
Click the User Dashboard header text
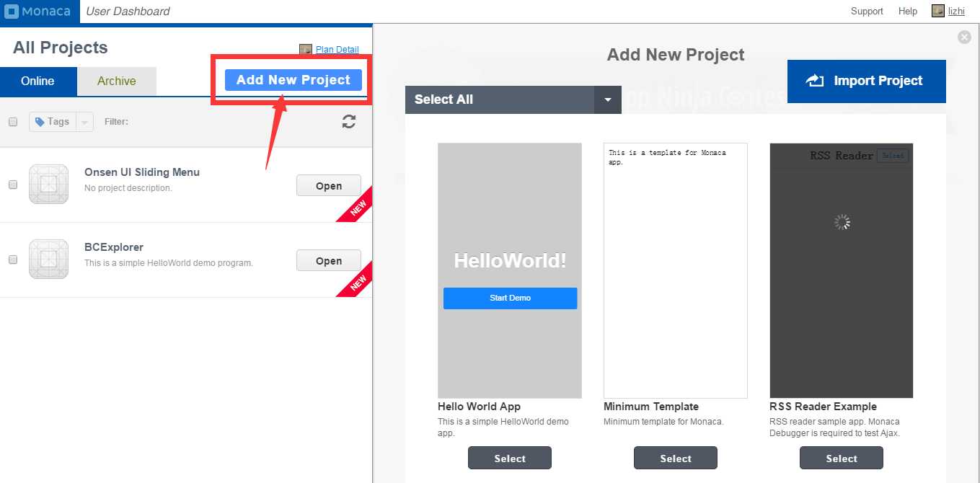(x=128, y=11)
